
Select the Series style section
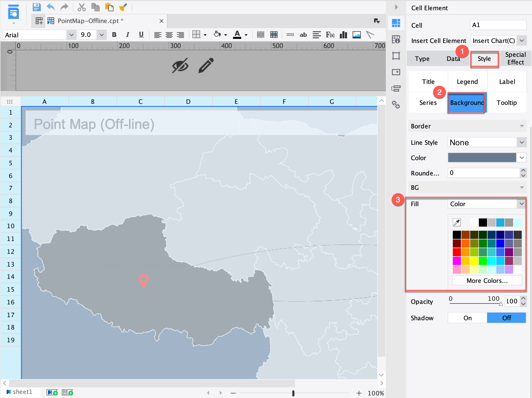428,103
